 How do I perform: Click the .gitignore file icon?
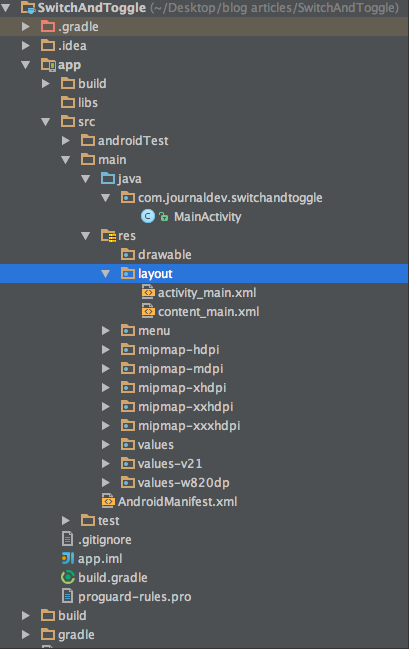[x=67, y=539]
